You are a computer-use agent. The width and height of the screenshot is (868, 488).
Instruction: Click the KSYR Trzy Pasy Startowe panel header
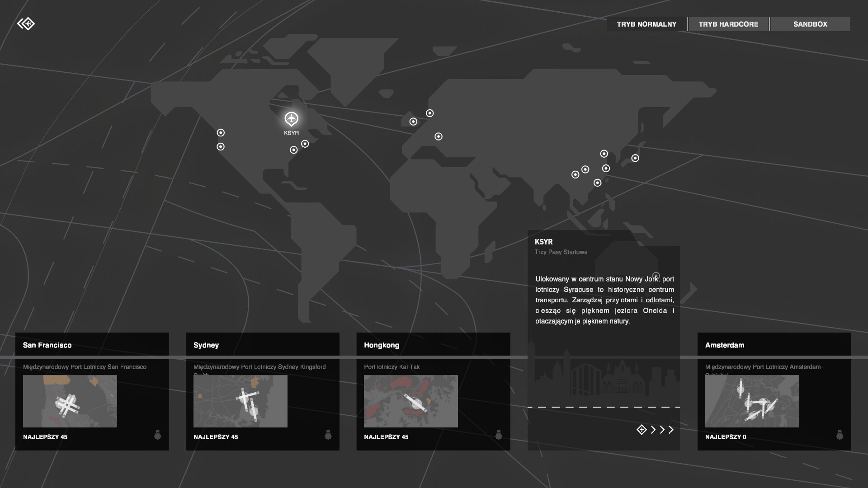561,246
